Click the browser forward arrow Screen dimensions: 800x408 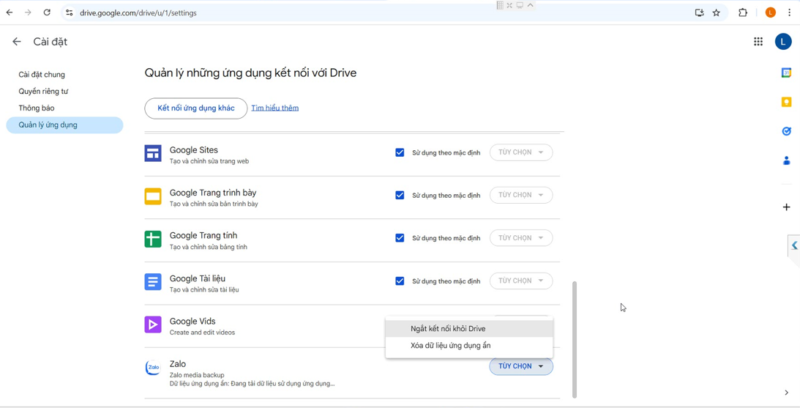click(28, 13)
